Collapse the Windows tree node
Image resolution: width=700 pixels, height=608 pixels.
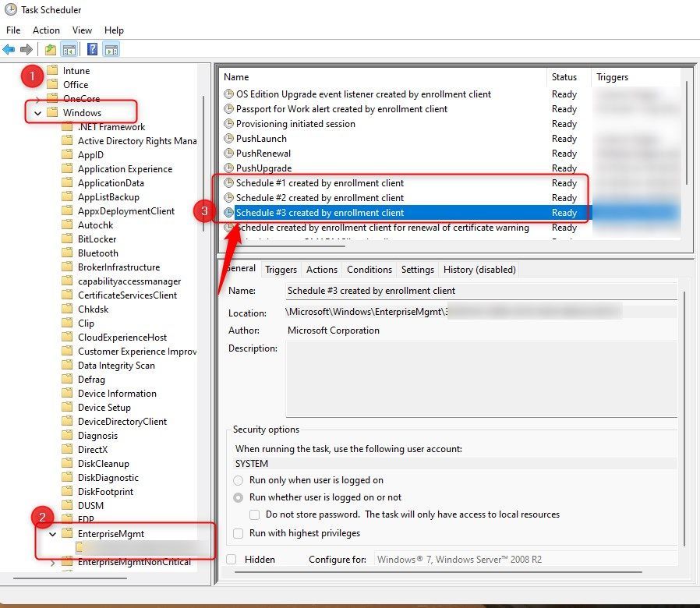(38, 113)
